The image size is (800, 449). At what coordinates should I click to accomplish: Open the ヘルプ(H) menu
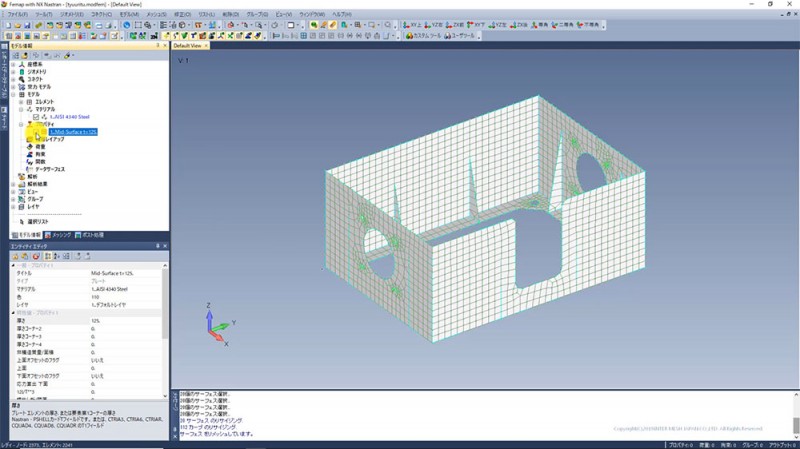click(x=342, y=14)
